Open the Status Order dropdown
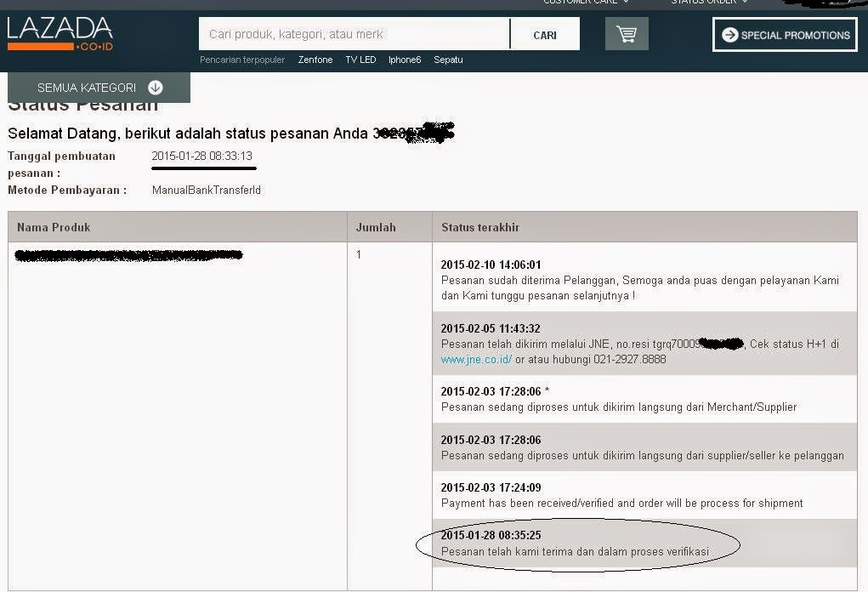The height and width of the screenshot is (592, 868). tap(709, 3)
